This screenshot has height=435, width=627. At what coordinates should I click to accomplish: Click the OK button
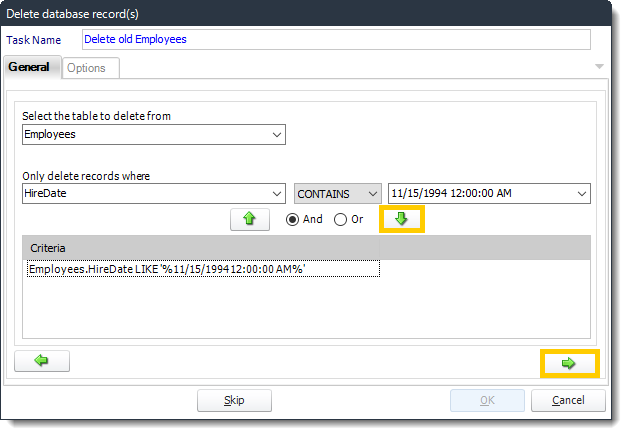click(487, 400)
